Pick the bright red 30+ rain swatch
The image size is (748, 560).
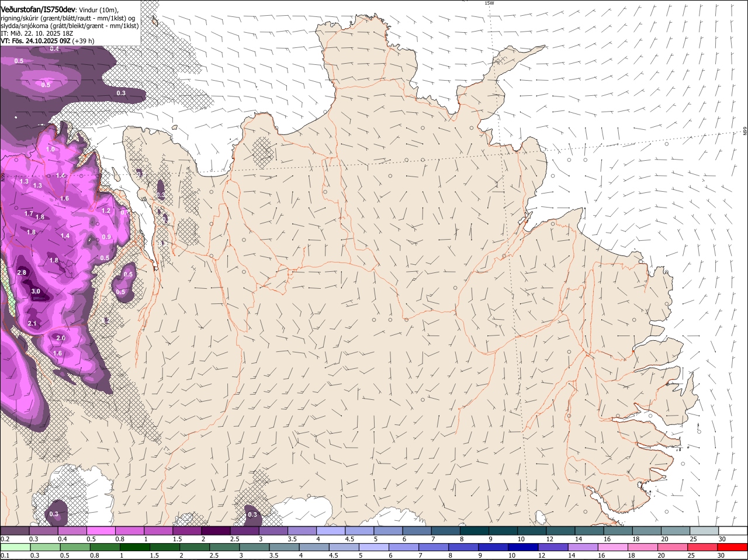(733, 547)
